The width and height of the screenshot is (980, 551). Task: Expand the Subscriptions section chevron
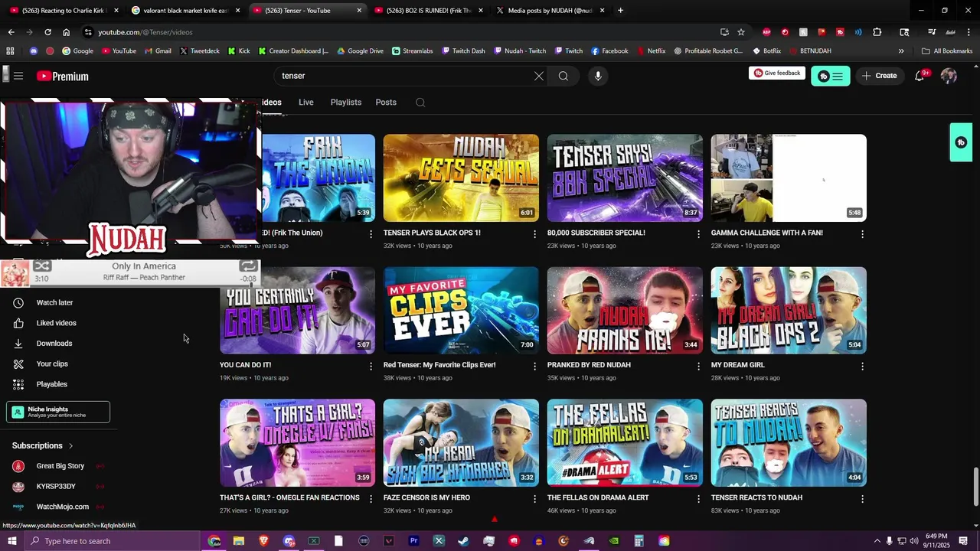71,445
